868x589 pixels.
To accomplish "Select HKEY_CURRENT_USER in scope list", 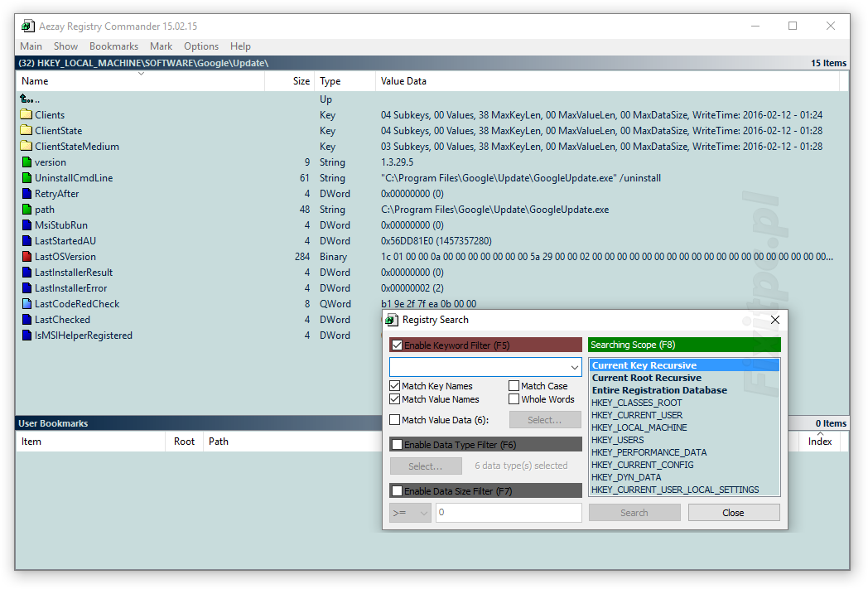I will 684,415.
